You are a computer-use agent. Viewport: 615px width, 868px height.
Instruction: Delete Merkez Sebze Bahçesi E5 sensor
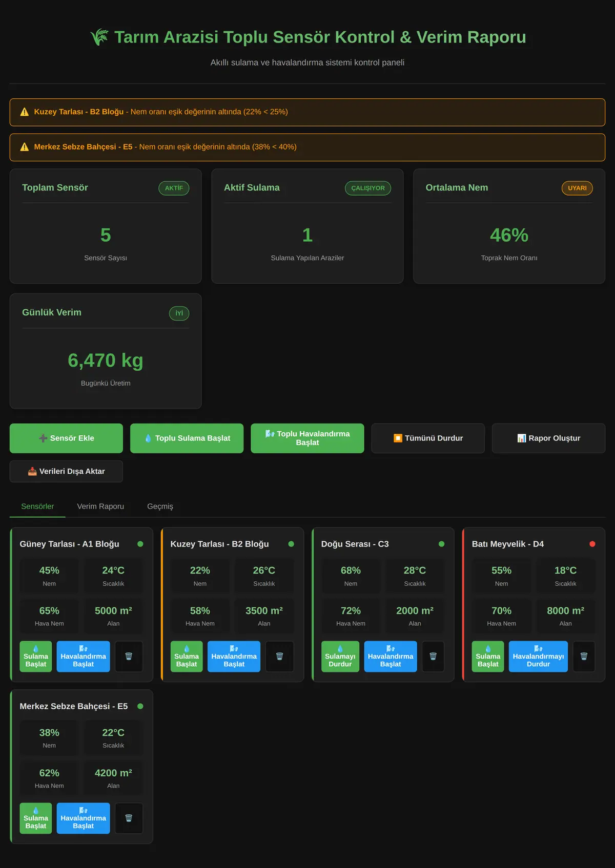pos(129,818)
